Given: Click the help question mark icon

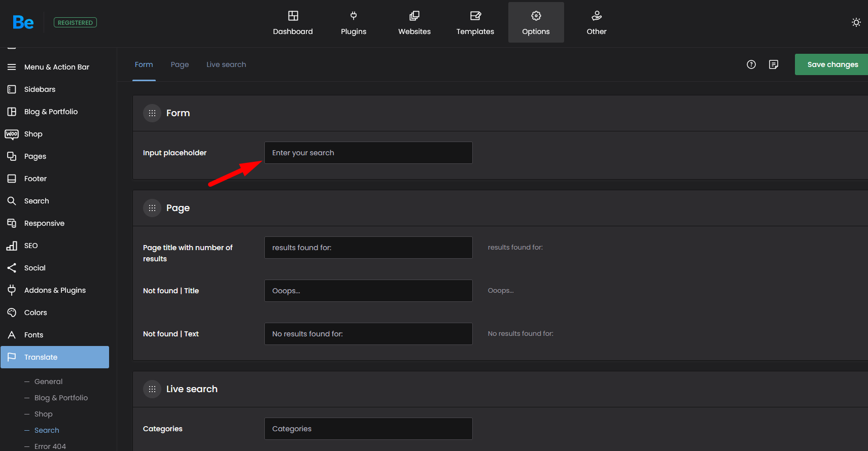Looking at the screenshot, I should [x=751, y=64].
